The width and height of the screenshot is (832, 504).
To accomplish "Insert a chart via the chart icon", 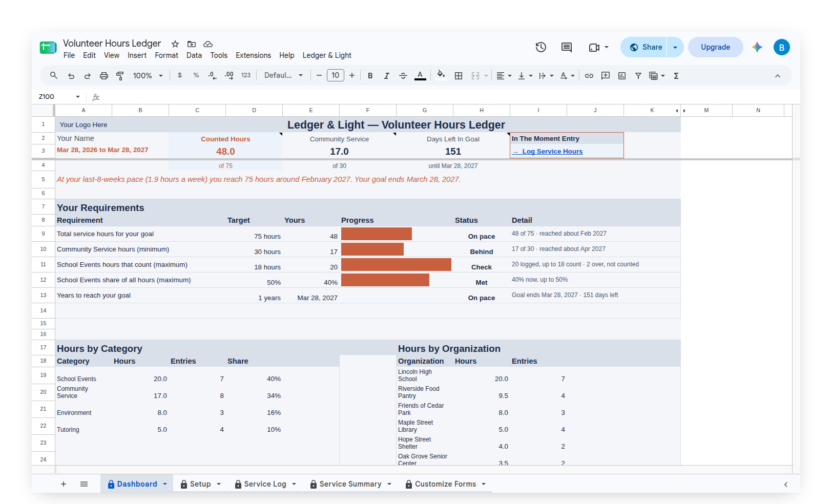I will [x=622, y=76].
